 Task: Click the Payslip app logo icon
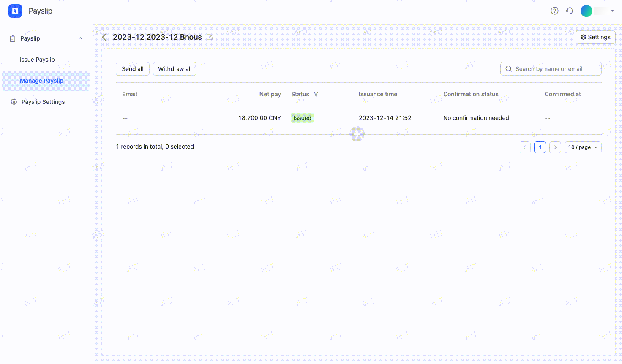click(15, 11)
